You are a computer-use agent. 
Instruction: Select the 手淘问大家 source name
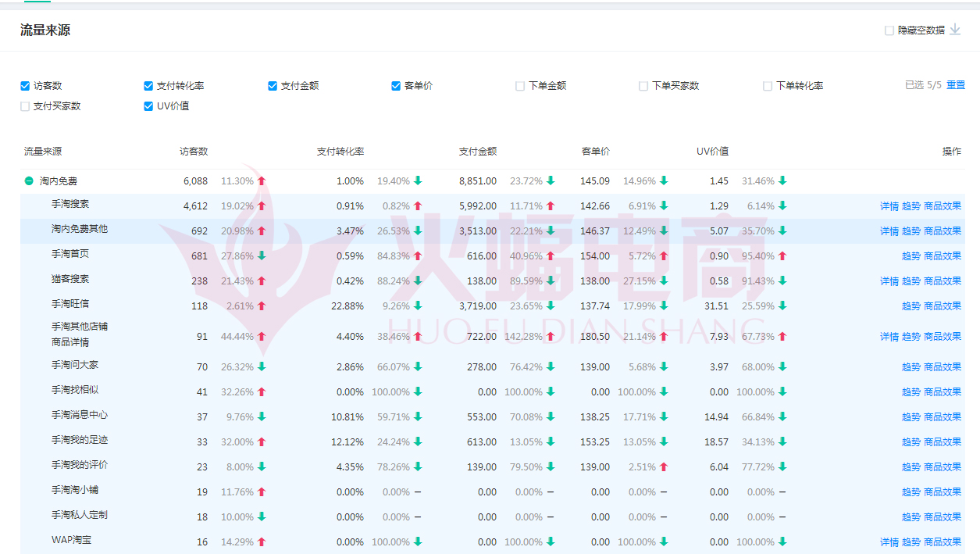pos(75,365)
